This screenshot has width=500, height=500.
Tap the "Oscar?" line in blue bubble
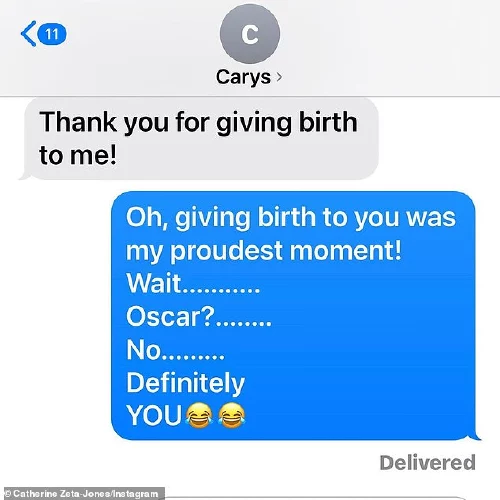click(x=199, y=317)
